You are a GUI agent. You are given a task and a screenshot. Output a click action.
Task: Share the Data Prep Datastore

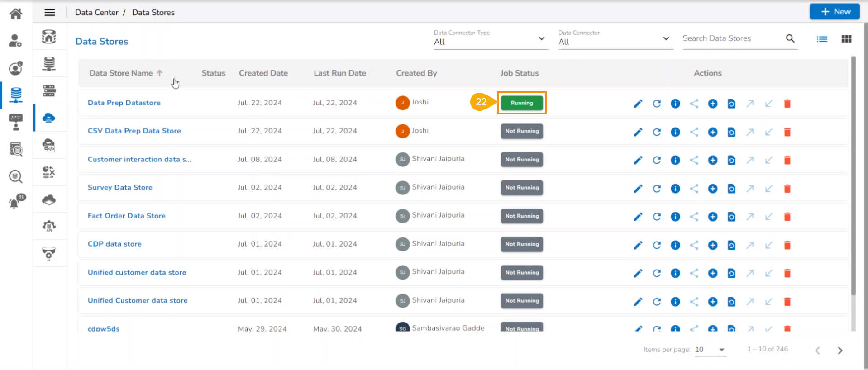[694, 104]
